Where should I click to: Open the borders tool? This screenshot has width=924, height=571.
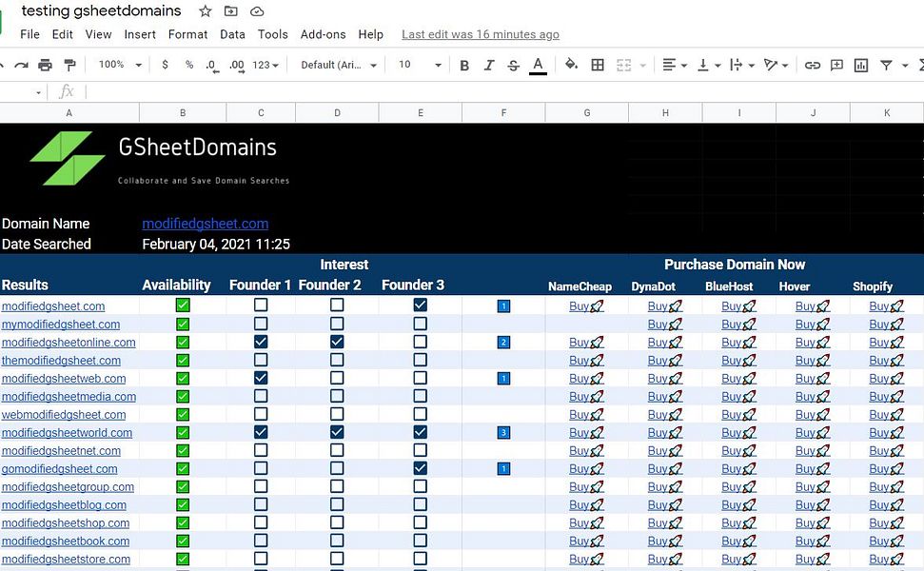[x=598, y=65]
